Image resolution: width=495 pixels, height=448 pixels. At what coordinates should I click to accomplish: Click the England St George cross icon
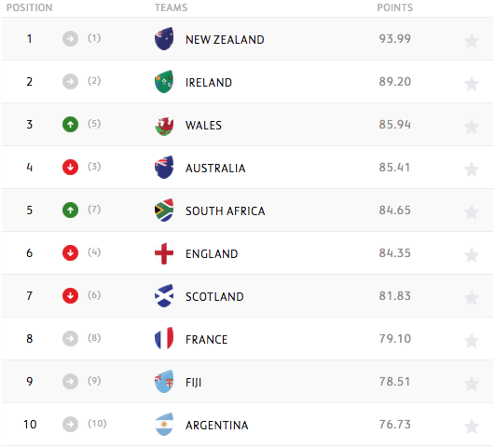[164, 253]
